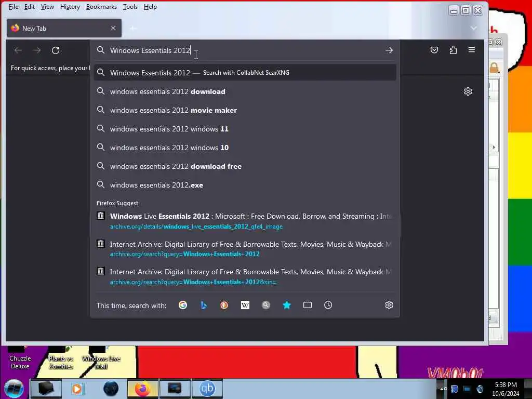Open the View menu

[x=47, y=7]
